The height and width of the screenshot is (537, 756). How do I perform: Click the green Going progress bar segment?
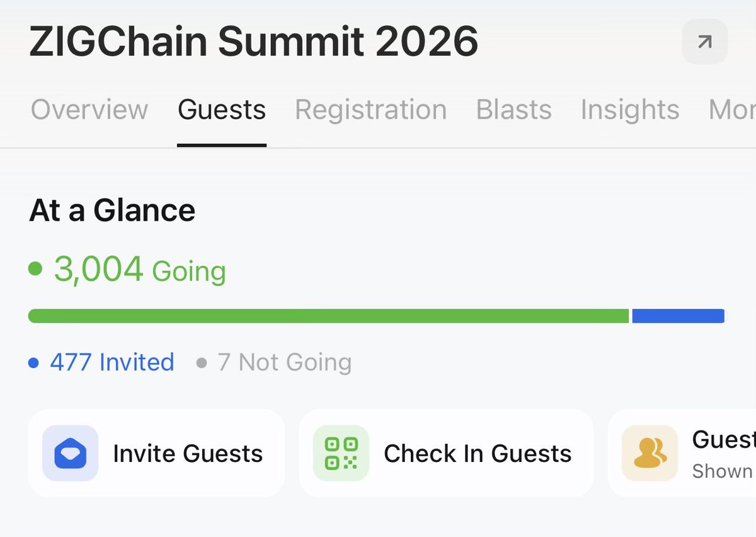pos(328,316)
